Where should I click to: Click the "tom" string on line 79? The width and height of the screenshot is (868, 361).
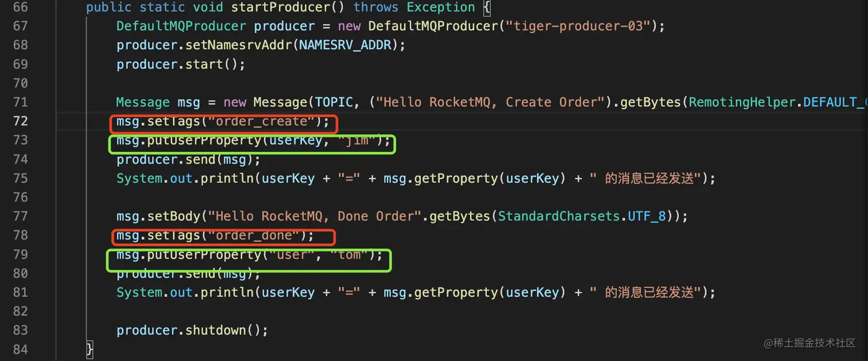(x=350, y=254)
